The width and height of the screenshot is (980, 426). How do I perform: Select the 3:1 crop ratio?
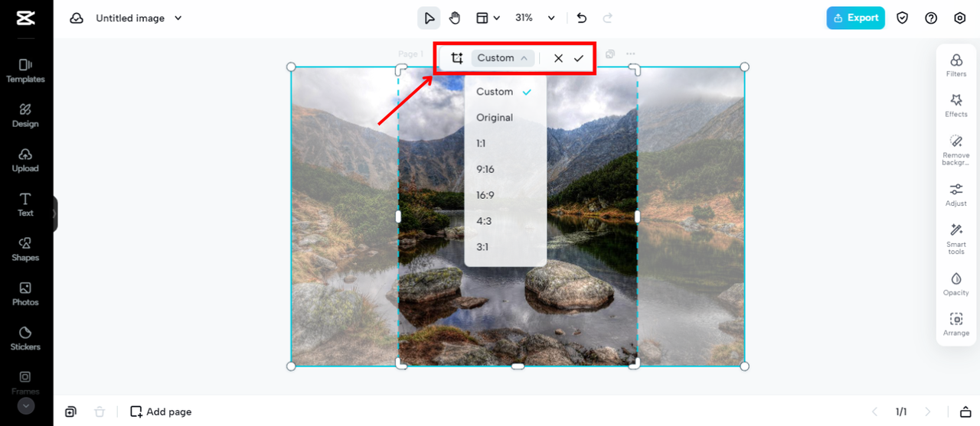coord(505,248)
